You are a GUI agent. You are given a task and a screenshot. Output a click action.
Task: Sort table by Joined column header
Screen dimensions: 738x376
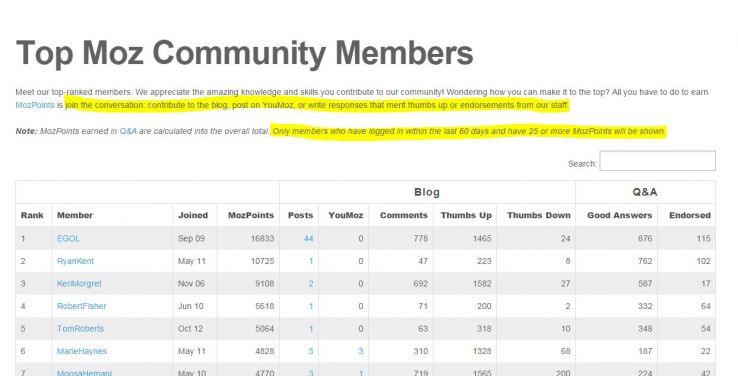click(193, 216)
